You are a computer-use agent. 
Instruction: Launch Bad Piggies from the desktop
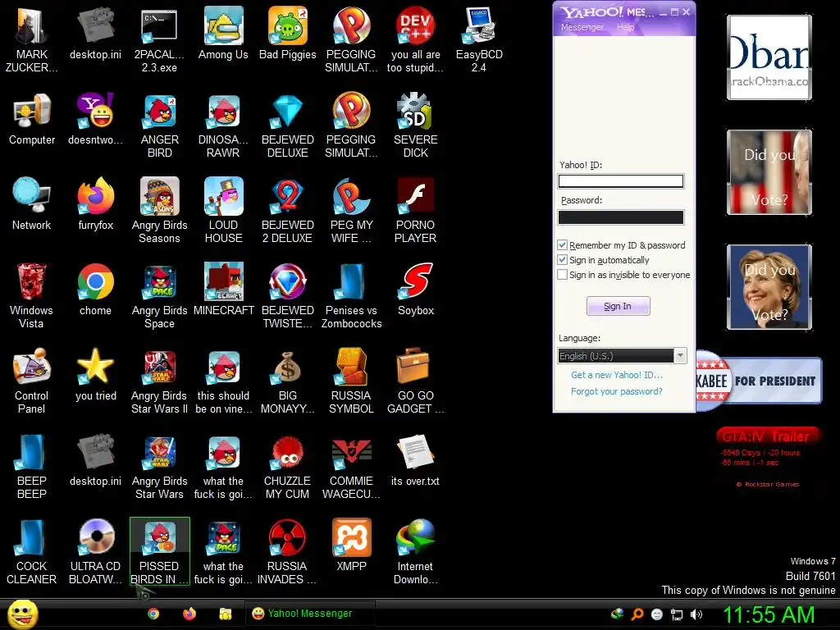click(x=288, y=34)
